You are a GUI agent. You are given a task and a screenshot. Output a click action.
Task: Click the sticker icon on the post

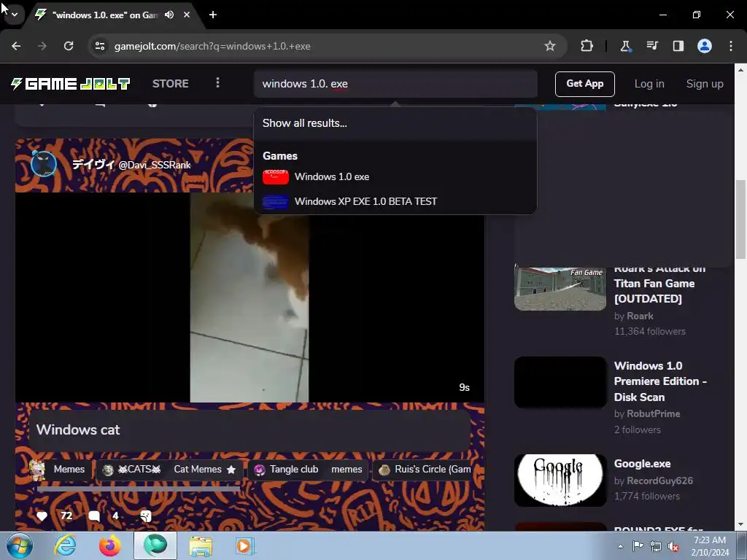146,516
